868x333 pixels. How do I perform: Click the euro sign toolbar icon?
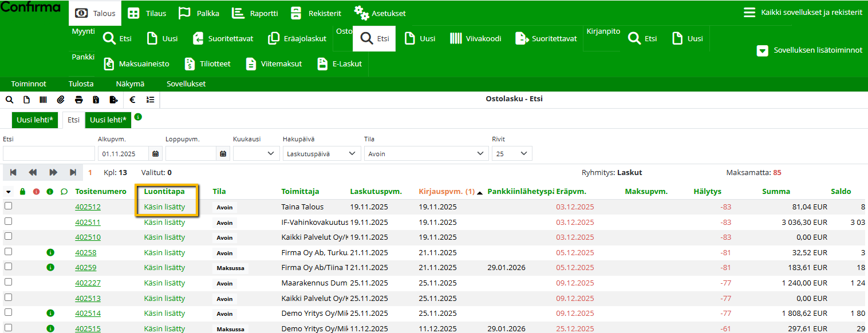(132, 100)
